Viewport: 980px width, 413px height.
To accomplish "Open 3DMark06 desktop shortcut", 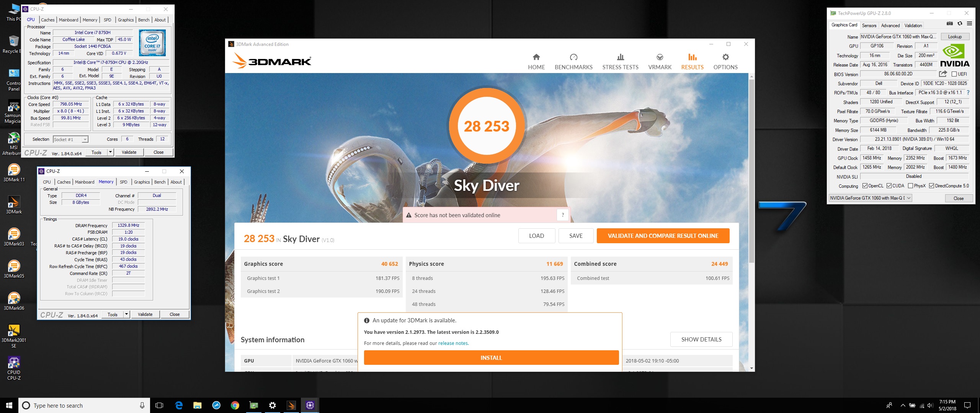I will coord(14,301).
